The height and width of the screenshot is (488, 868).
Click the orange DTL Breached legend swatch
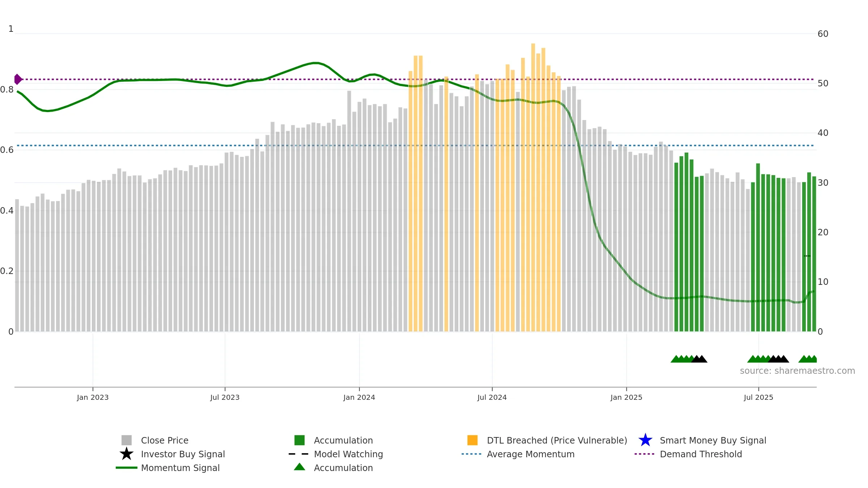coord(472,440)
